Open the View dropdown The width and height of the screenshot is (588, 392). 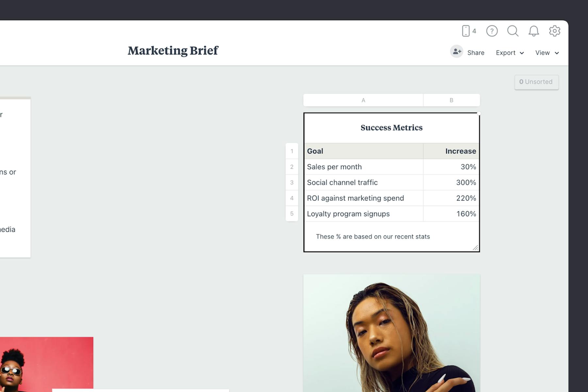542,53
